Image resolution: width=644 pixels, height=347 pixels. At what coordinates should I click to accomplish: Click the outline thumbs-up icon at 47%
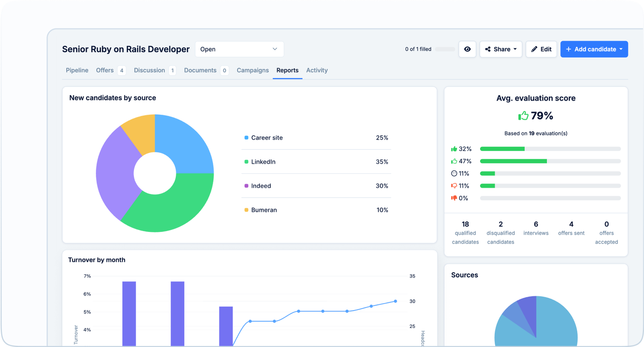coord(454,161)
